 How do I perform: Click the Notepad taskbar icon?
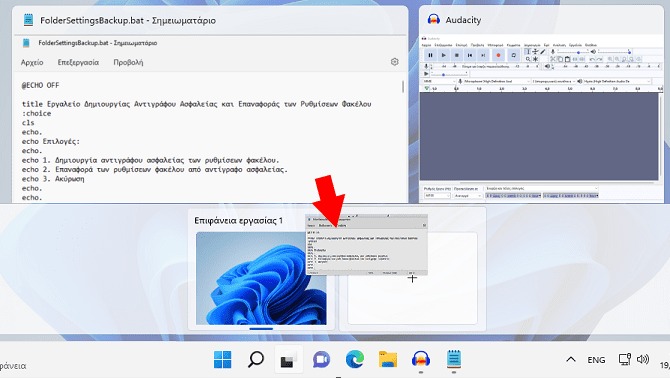pos(454,359)
